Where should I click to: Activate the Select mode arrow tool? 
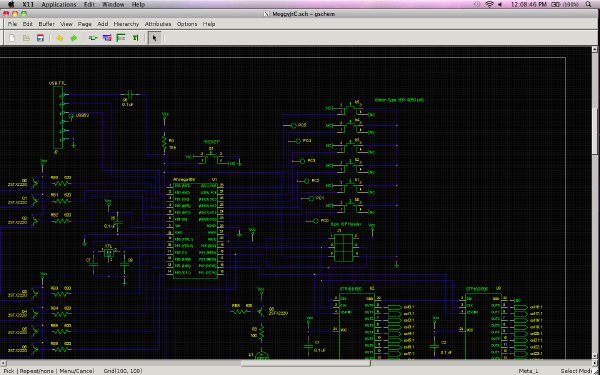(154, 38)
